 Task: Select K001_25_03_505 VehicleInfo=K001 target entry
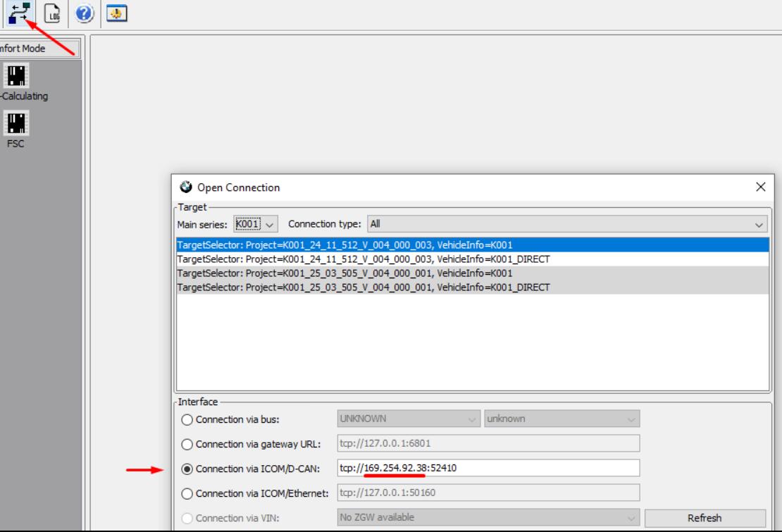point(472,273)
